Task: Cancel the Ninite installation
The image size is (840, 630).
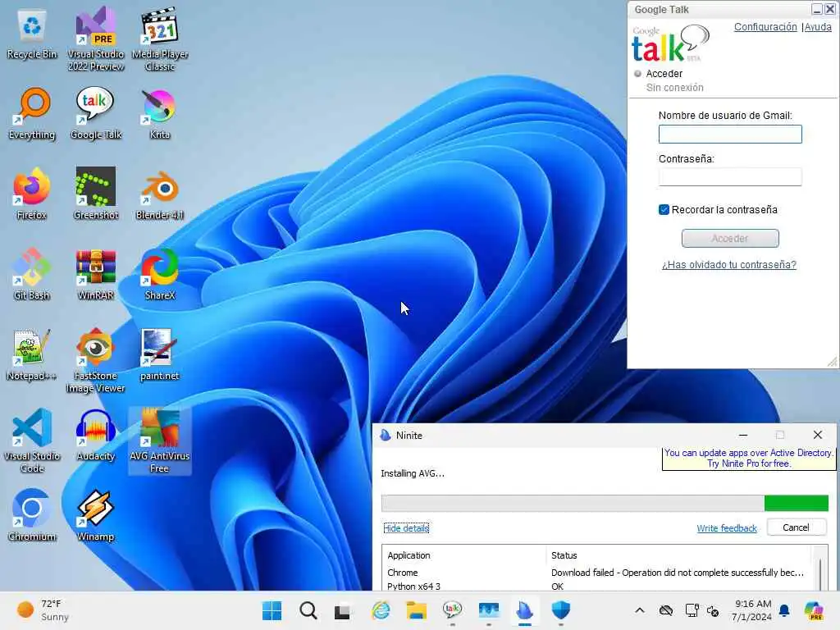Action: pyautogui.click(x=796, y=527)
